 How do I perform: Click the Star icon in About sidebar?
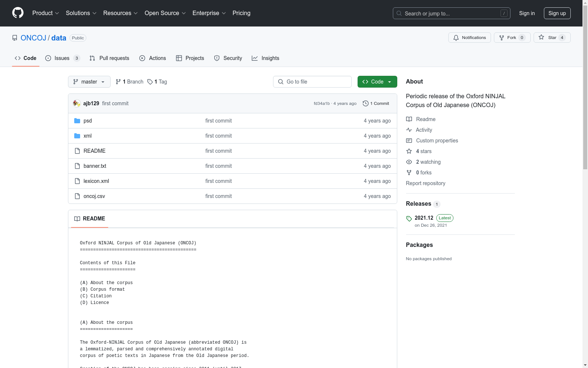pos(409,151)
